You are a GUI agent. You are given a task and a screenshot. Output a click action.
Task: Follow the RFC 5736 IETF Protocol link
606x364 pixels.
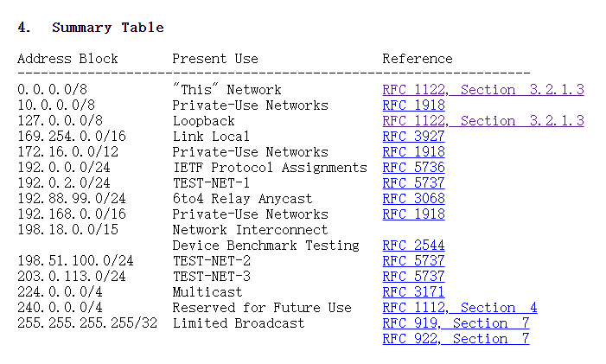[x=413, y=168]
